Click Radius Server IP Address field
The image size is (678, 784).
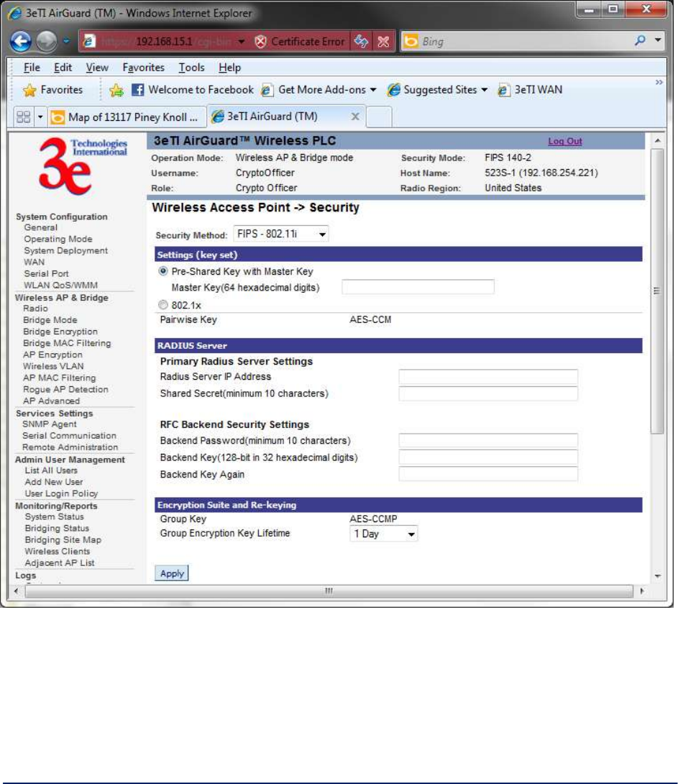(488, 376)
